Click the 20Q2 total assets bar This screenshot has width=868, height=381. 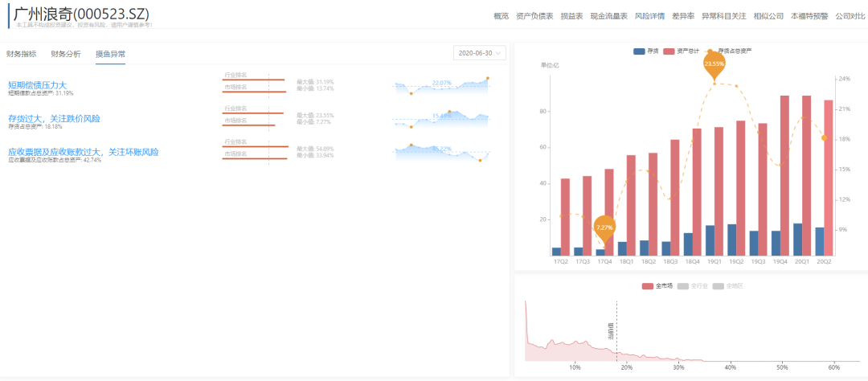click(x=829, y=178)
